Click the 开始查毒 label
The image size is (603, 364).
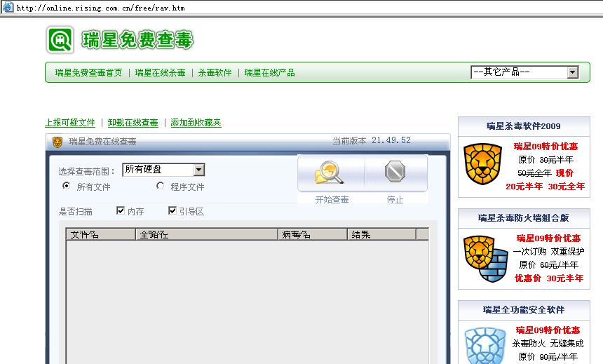tap(332, 200)
